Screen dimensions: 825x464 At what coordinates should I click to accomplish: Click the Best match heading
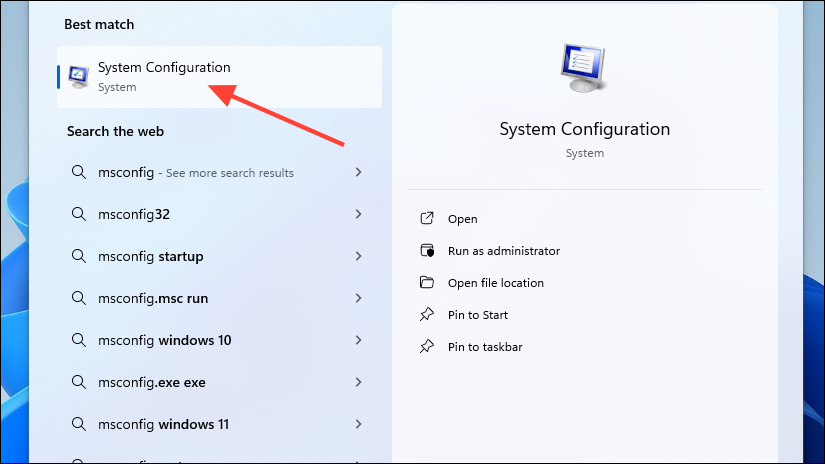(x=99, y=24)
